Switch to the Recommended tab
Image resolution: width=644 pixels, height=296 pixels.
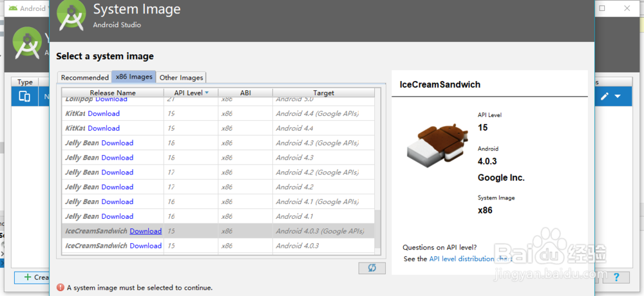tap(84, 77)
